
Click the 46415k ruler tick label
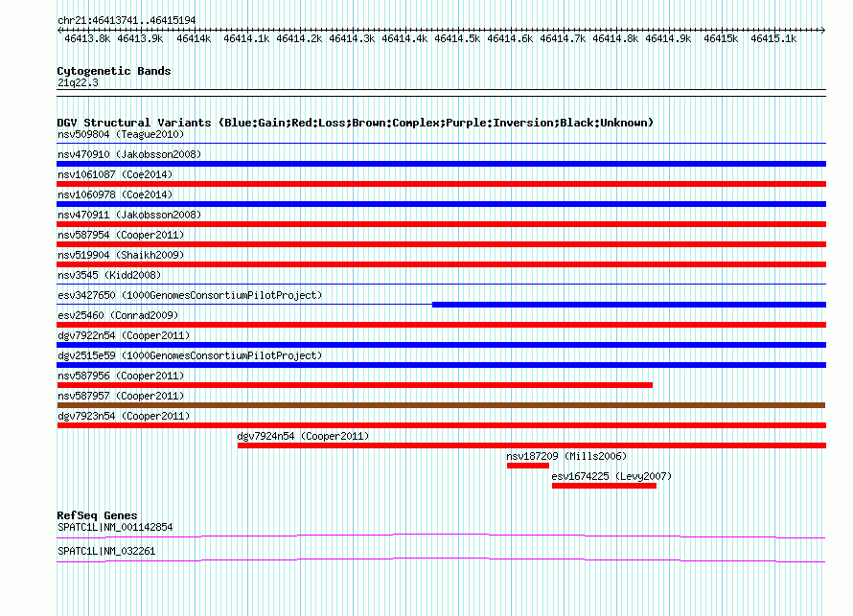(721, 38)
